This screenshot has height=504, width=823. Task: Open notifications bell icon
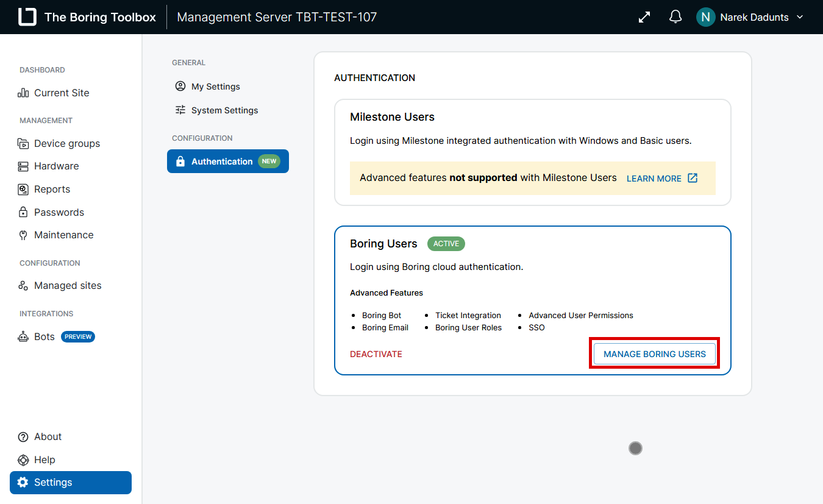pyautogui.click(x=675, y=17)
